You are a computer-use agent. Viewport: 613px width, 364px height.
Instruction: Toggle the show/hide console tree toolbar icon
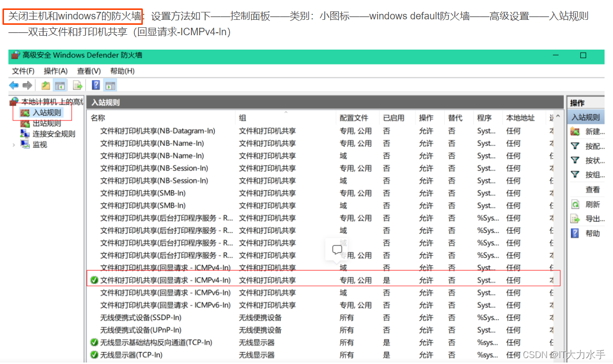point(60,85)
